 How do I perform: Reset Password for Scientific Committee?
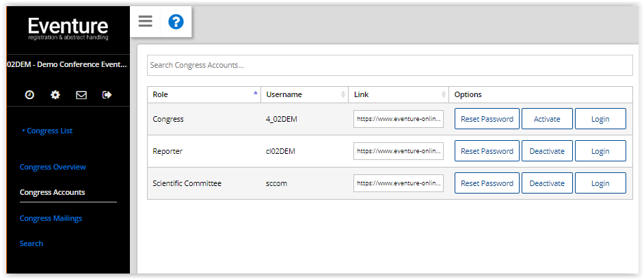487,183
